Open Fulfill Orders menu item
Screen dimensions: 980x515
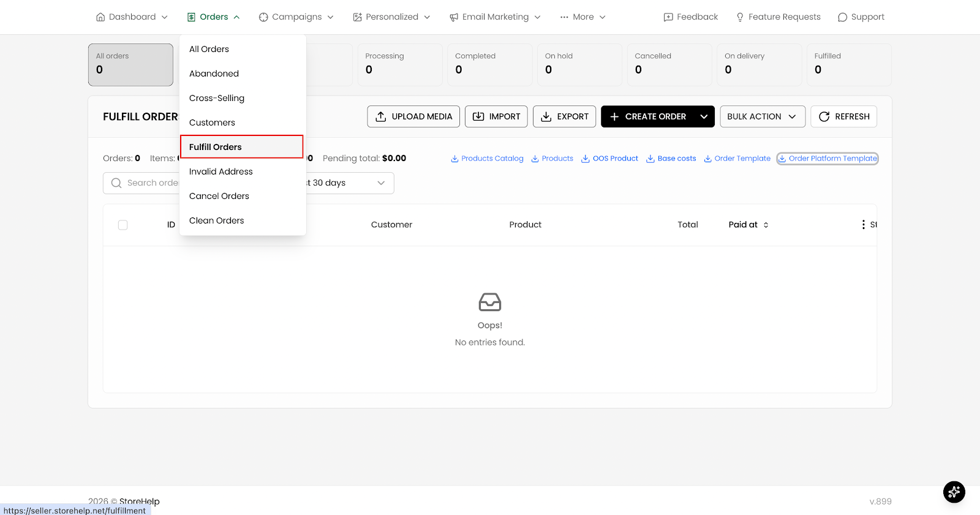[x=242, y=147]
